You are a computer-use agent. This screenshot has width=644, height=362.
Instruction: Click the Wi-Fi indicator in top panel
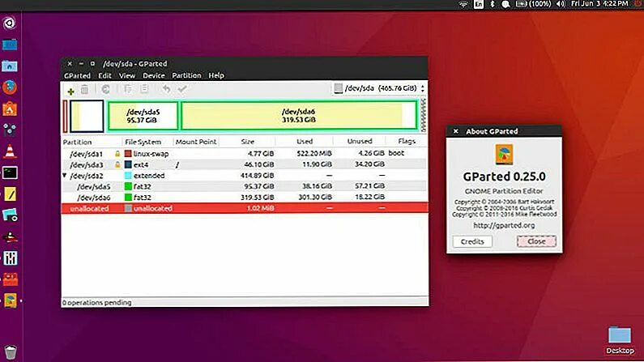point(463,5)
